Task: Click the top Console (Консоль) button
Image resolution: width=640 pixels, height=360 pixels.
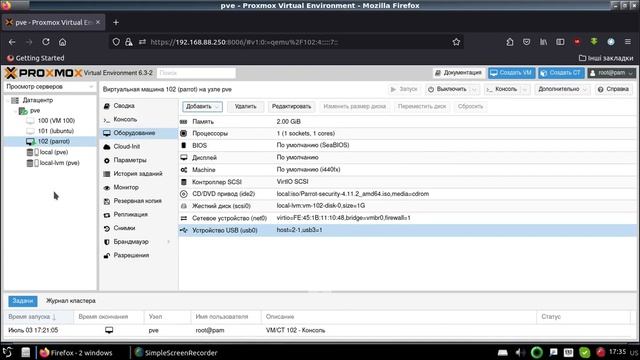Action: (x=502, y=89)
